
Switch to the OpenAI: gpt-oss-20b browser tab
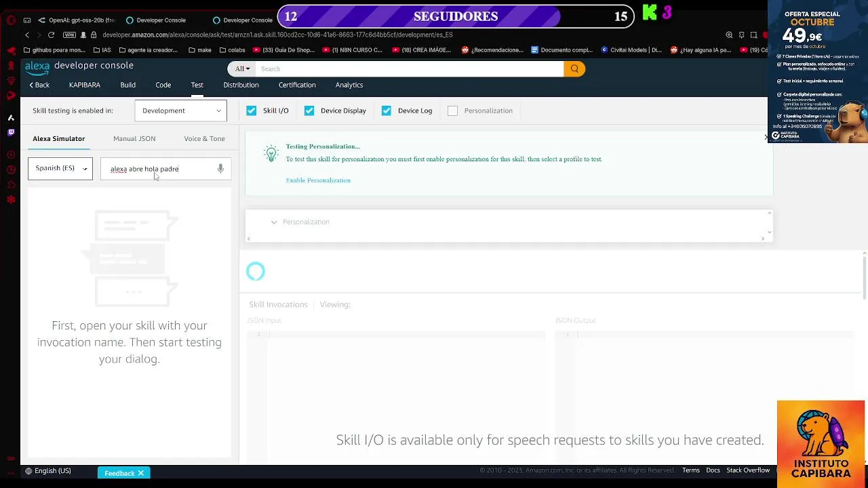(77, 20)
